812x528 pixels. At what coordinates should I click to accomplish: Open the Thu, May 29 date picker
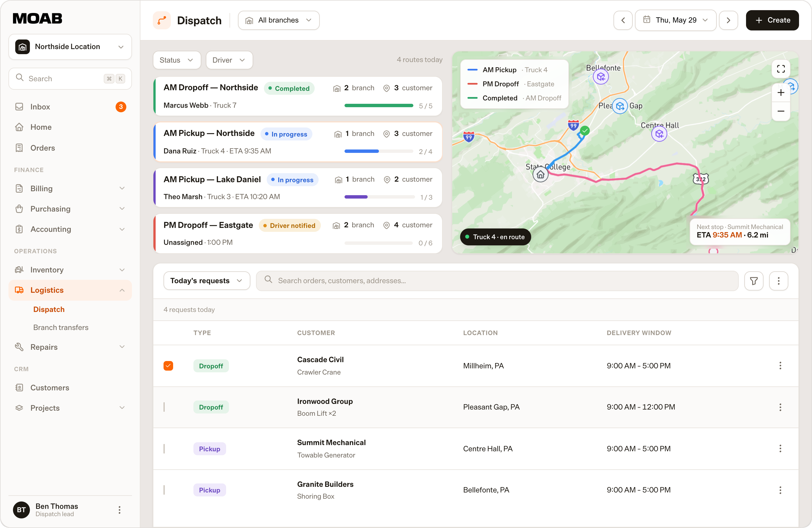tap(676, 20)
